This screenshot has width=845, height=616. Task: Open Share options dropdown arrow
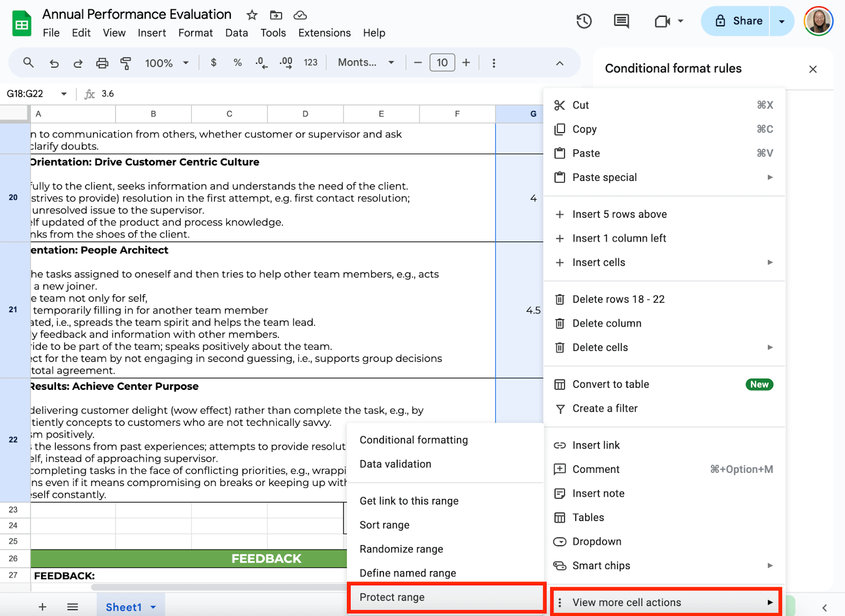pyautogui.click(x=782, y=21)
